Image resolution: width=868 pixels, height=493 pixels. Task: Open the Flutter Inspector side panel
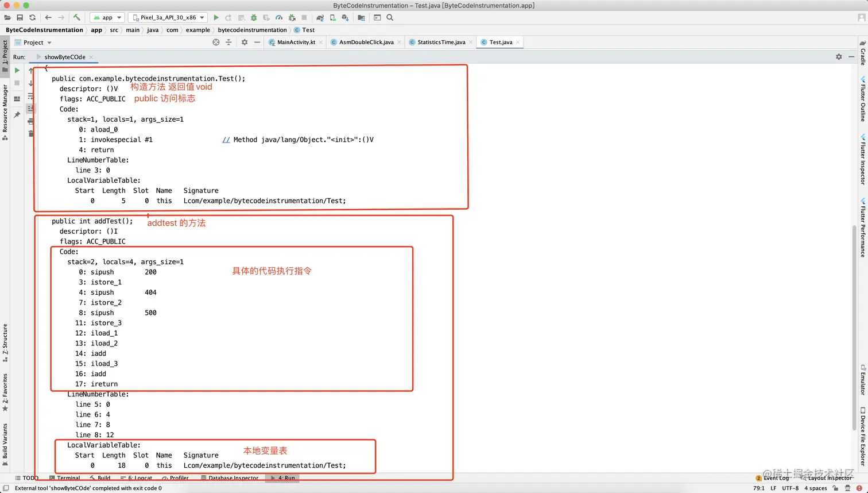(x=862, y=159)
